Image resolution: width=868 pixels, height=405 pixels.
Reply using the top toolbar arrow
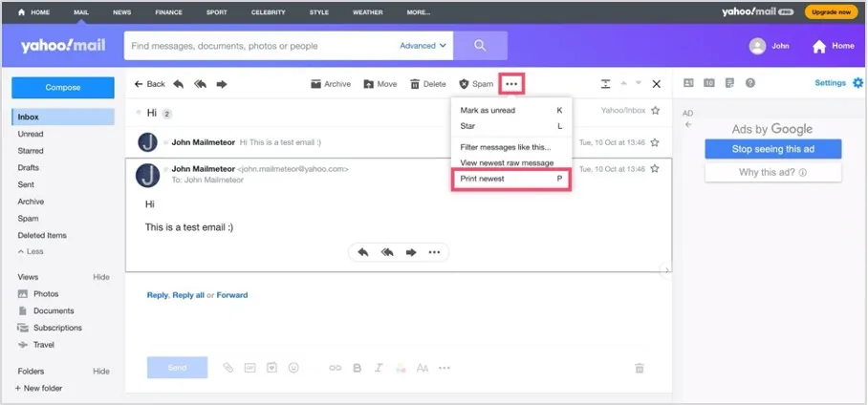click(178, 84)
